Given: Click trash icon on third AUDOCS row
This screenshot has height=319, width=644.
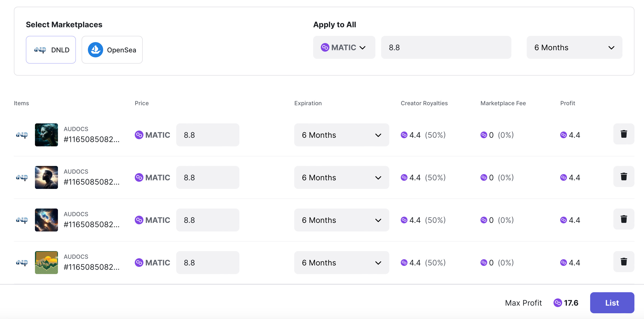Looking at the screenshot, I should pyautogui.click(x=623, y=219).
